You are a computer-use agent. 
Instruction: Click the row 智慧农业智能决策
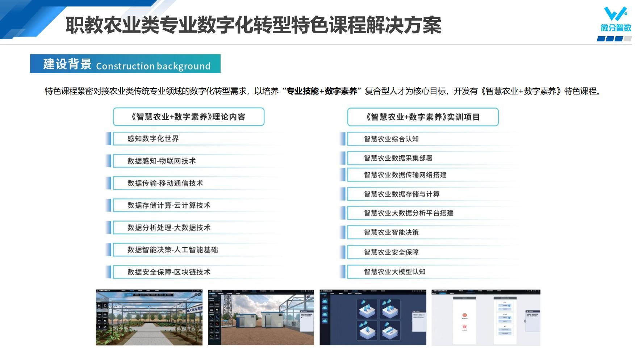[x=429, y=232]
